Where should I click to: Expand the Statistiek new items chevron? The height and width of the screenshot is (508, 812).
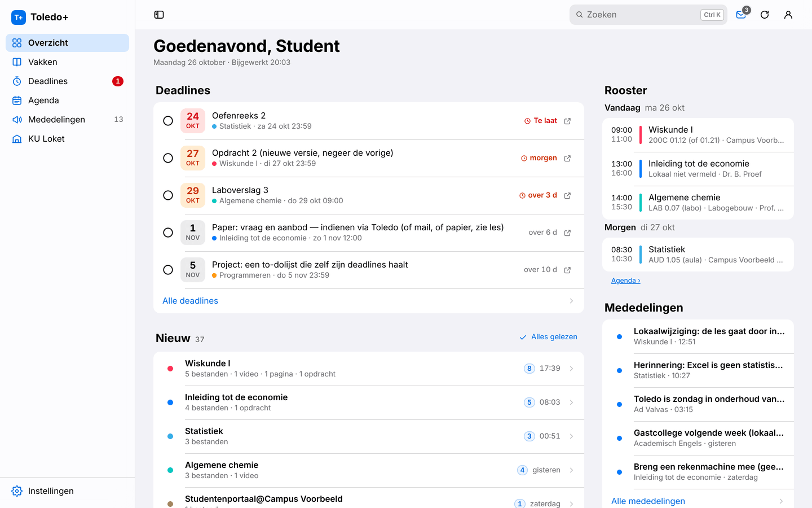point(571,436)
